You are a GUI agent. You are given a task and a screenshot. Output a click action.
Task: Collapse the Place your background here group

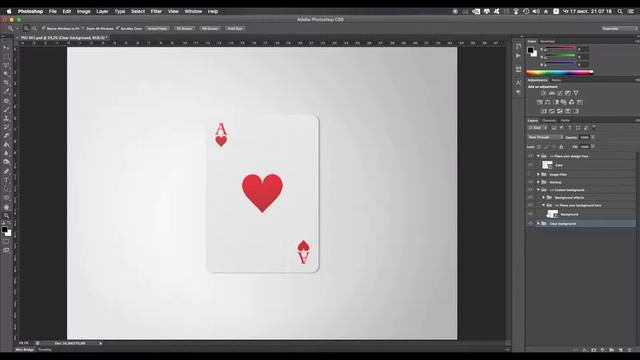click(x=543, y=205)
